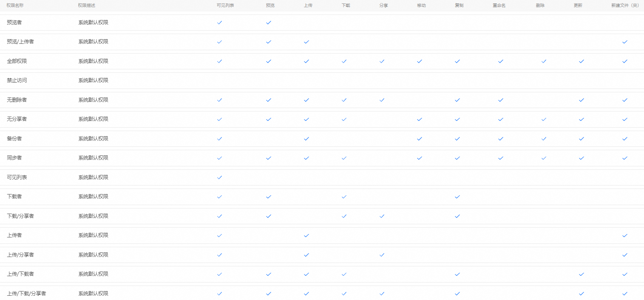644x300 pixels.
Task: Click the 预览 checkmark for 上传/下载/分享者
Action: (269, 294)
